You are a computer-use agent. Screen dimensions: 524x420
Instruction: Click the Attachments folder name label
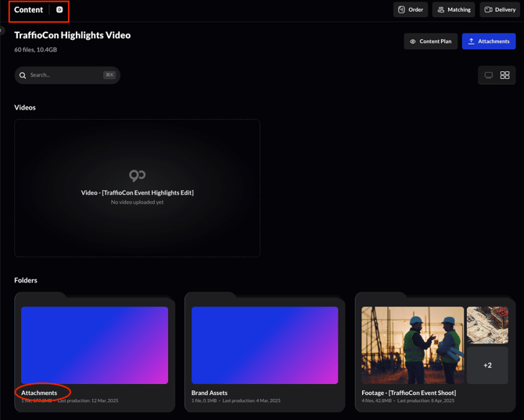click(x=39, y=393)
